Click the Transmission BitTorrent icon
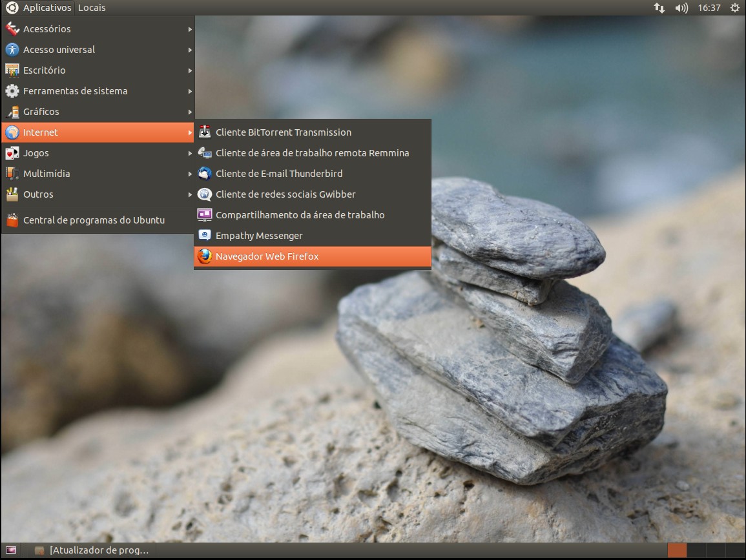This screenshot has width=746, height=560. (205, 132)
